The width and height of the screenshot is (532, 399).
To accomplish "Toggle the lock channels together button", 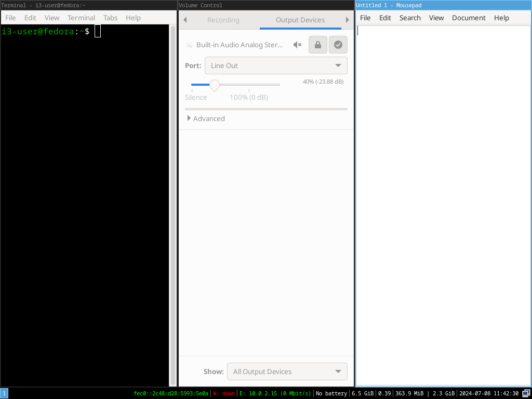I will (x=318, y=45).
